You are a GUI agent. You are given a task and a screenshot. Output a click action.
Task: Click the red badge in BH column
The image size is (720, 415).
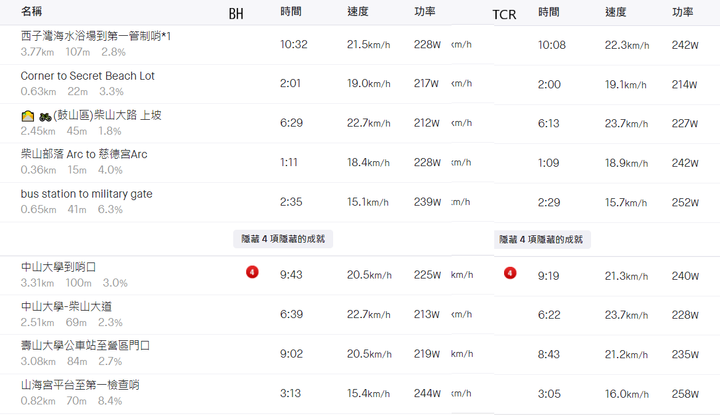tap(252, 272)
